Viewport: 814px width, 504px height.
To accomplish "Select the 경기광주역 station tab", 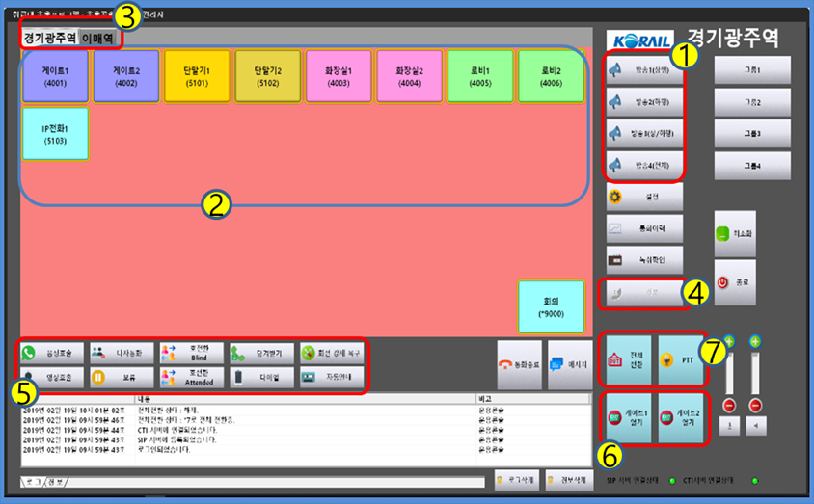I will [49, 38].
